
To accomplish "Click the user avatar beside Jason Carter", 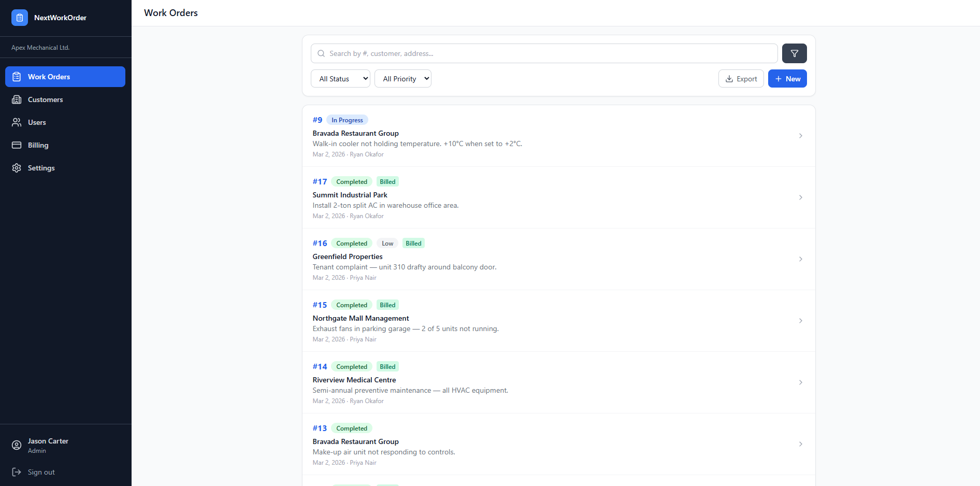I will [x=16, y=445].
